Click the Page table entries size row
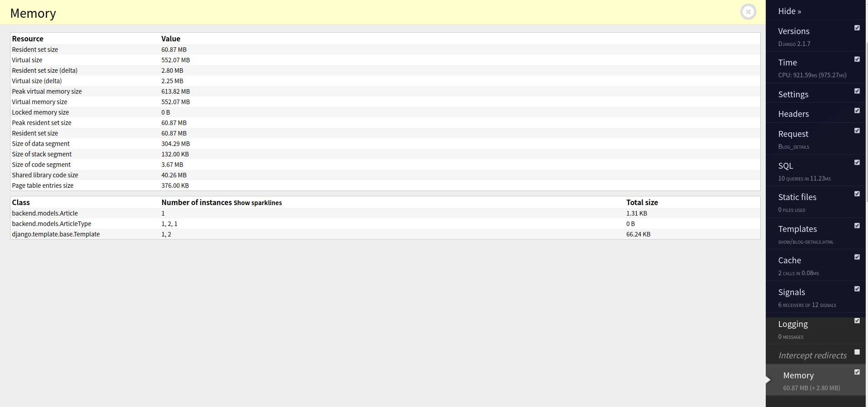This screenshot has height=407, width=868. click(385, 186)
